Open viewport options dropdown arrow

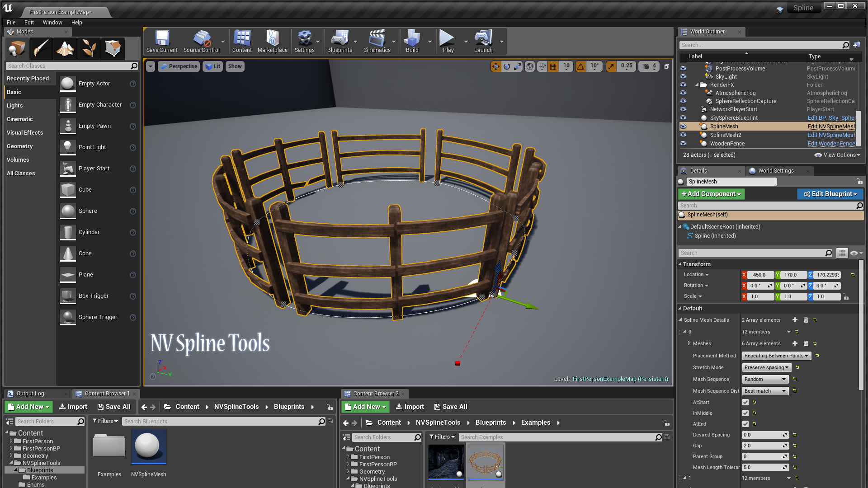(x=151, y=66)
